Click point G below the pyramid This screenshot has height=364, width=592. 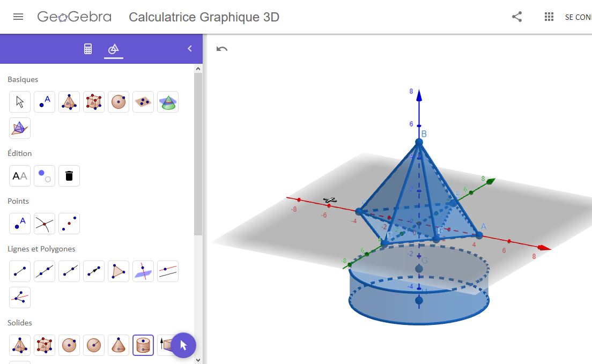pos(419,269)
